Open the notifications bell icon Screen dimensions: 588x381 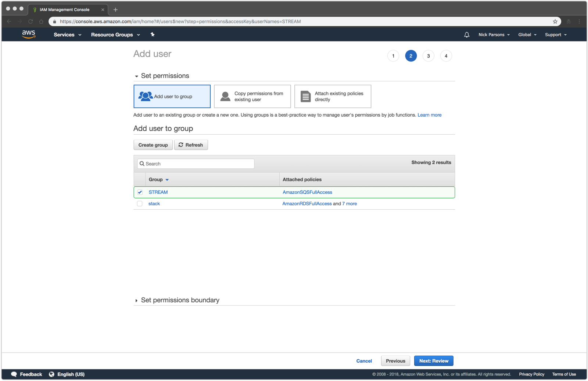coord(467,35)
